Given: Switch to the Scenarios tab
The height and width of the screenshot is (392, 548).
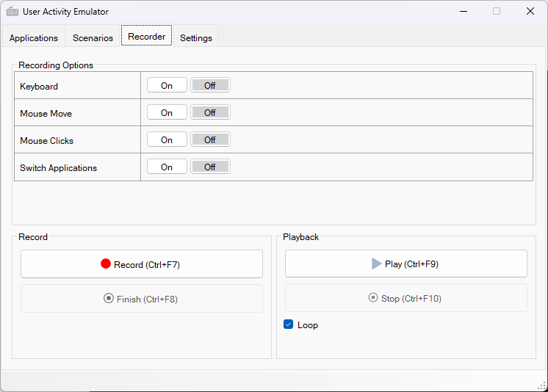Looking at the screenshot, I should [x=93, y=37].
